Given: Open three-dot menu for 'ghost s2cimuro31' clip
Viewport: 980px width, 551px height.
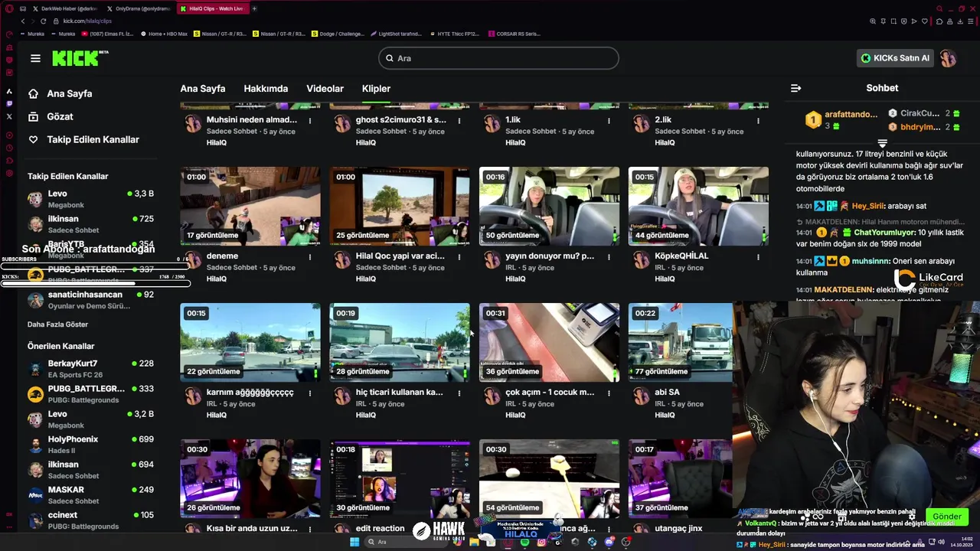Looking at the screenshot, I should tap(459, 121).
